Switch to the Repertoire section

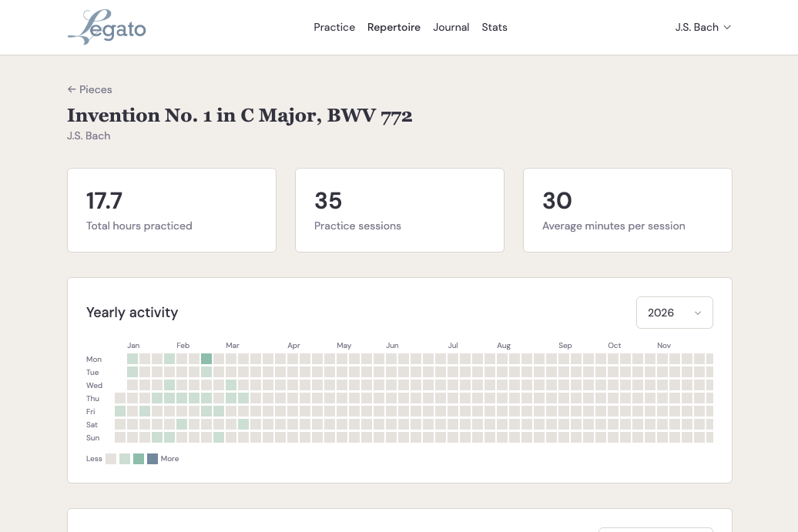click(394, 27)
